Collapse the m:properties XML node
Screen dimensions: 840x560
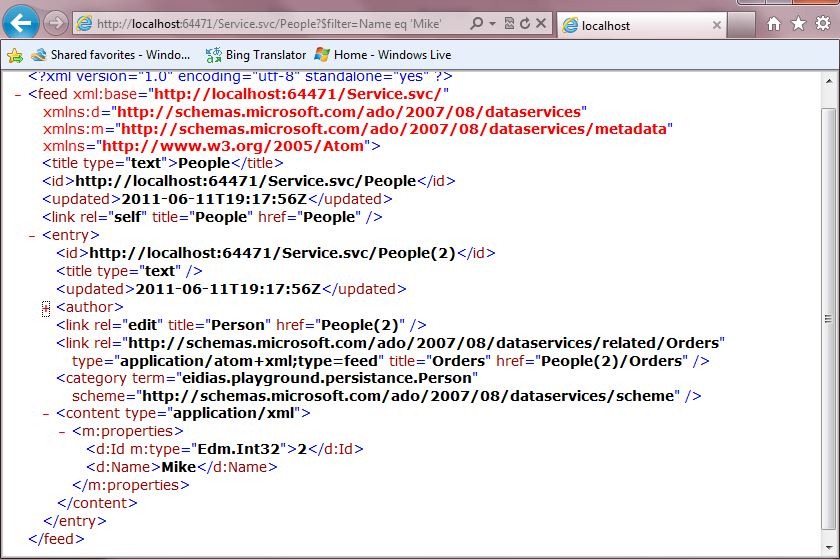(62, 431)
